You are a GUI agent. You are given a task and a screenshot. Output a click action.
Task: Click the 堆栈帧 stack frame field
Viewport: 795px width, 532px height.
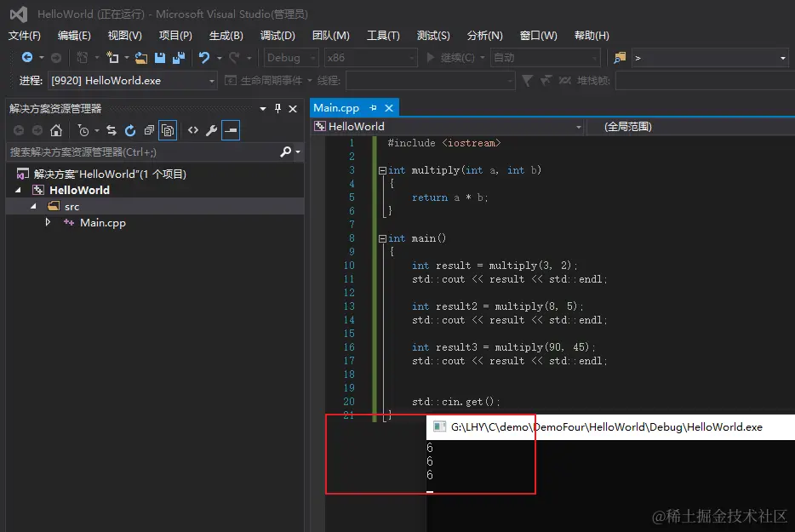[x=706, y=81]
